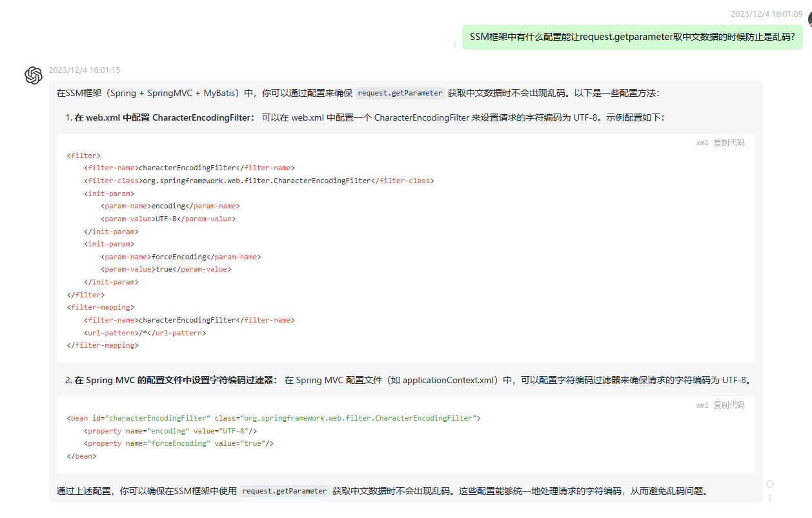812x518 pixels.
Task: Click the ChatGPT logo avatar
Action: tap(34, 75)
